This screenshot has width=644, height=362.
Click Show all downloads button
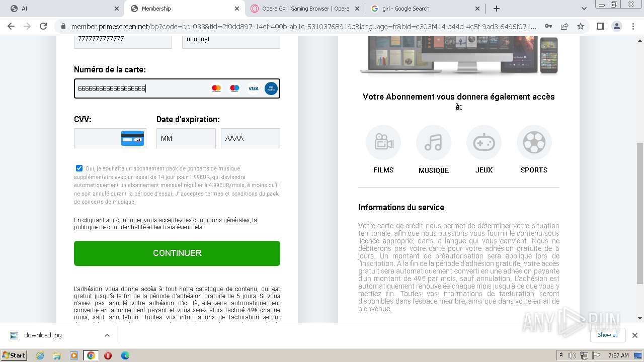607,335
